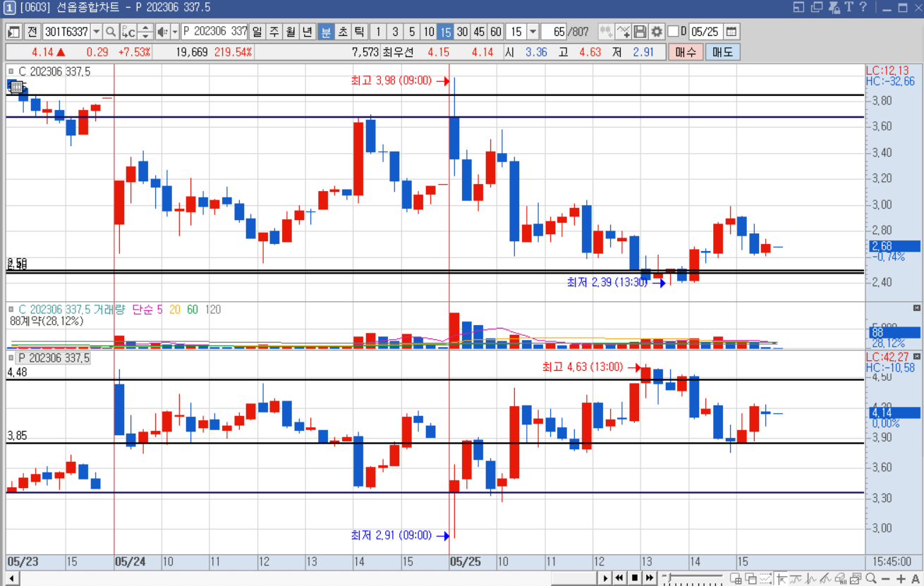Choose the highlighted 15 minute interval button
Image resolution: width=924 pixels, height=586 pixels.
click(x=445, y=32)
